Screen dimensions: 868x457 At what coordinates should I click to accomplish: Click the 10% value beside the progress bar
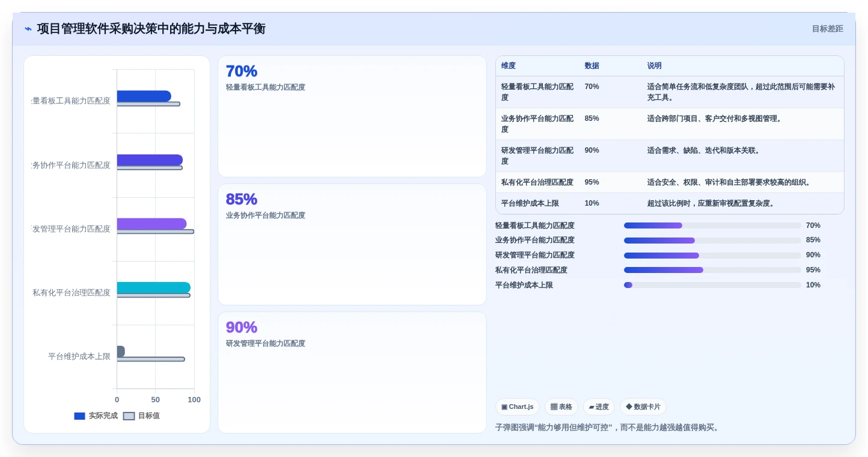tap(813, 285)
